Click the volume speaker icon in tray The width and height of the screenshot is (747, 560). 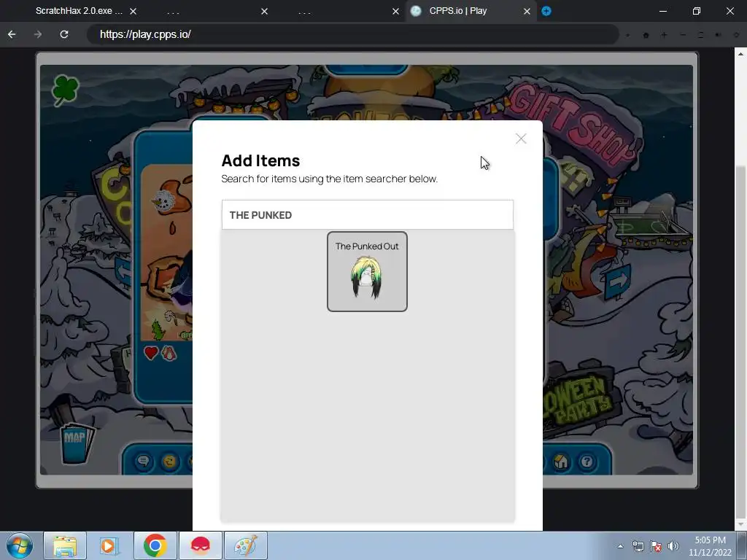[673, 546]
